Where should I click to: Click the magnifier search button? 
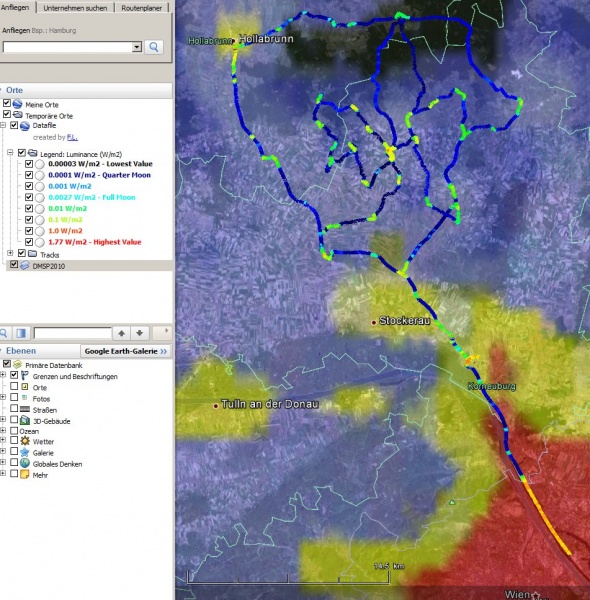(154, 47)
